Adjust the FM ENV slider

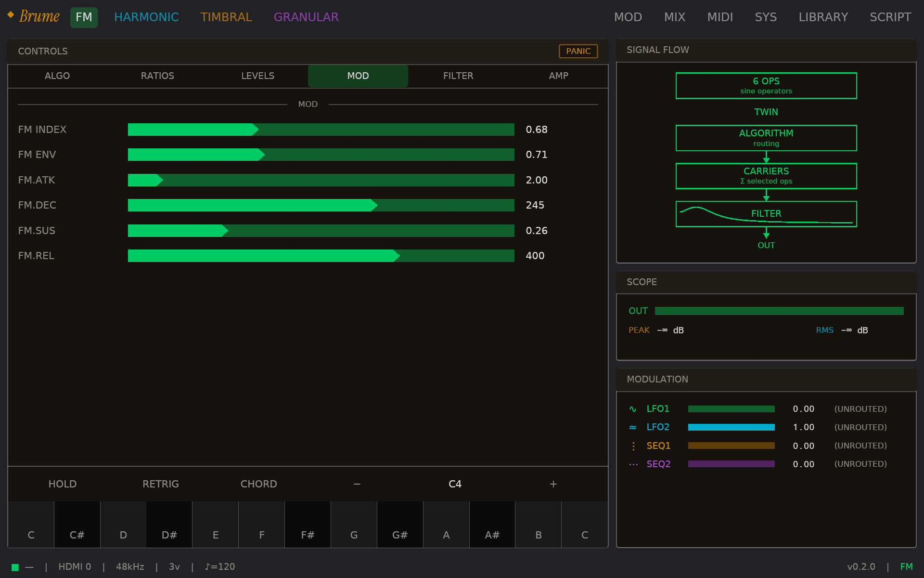tap(321, 155)
